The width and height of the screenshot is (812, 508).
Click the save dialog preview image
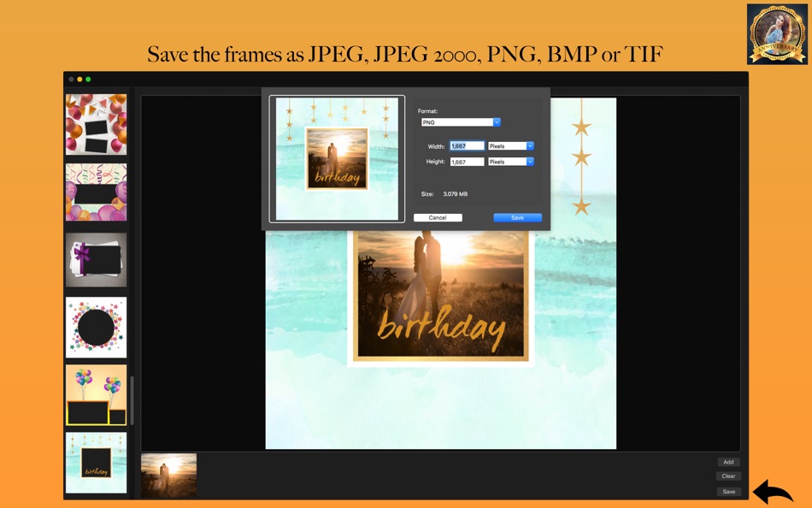[x=337, y=159]
